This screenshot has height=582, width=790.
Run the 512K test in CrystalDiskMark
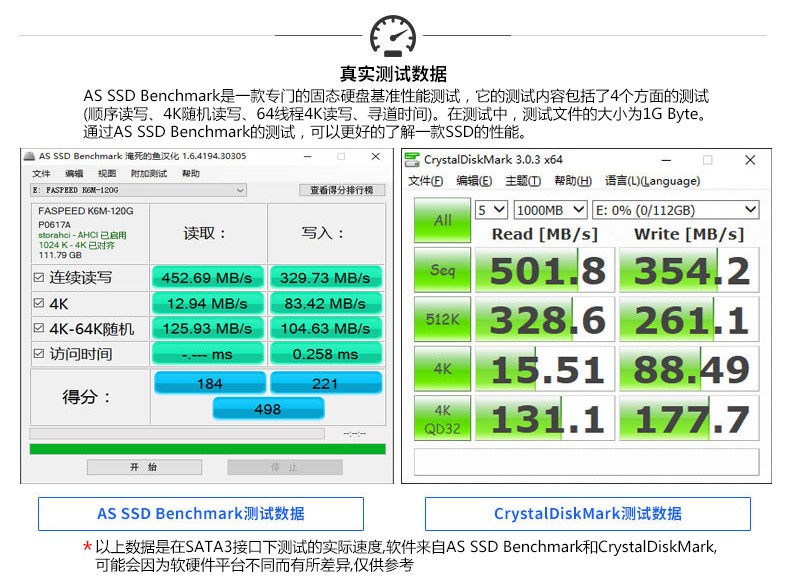[442, 320]
